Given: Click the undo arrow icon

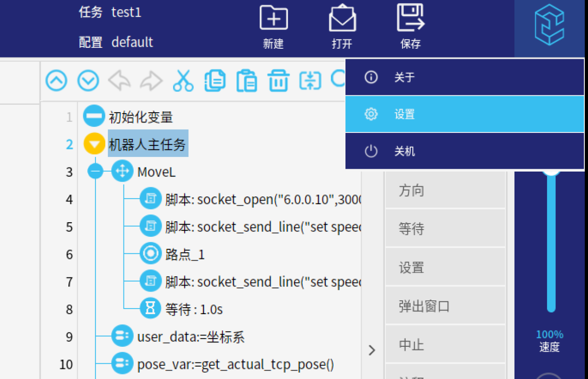Looking at the screenshot, I should (x=119, y=81).
